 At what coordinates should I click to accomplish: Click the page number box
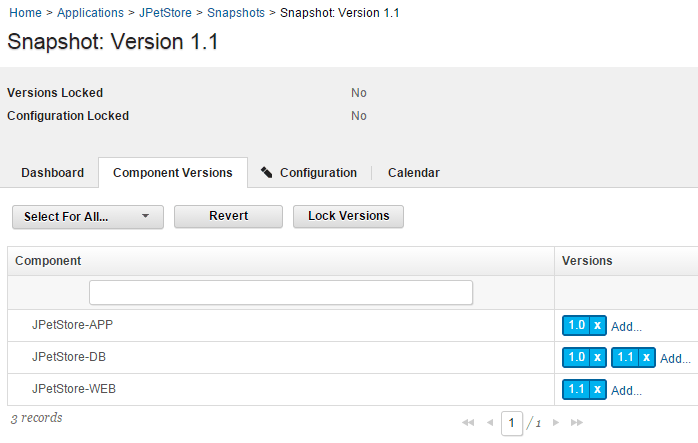(512, 423)
